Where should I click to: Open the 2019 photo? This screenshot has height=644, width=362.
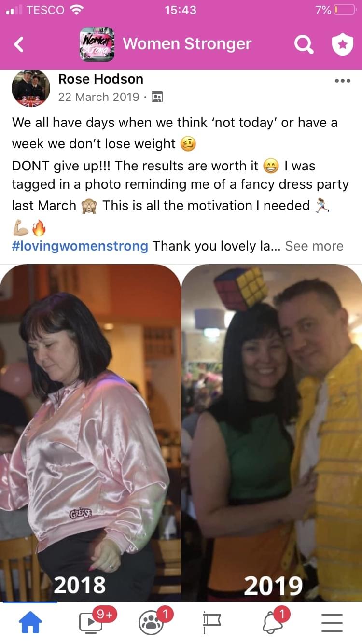pyautogui.click(x=272, y=433)
